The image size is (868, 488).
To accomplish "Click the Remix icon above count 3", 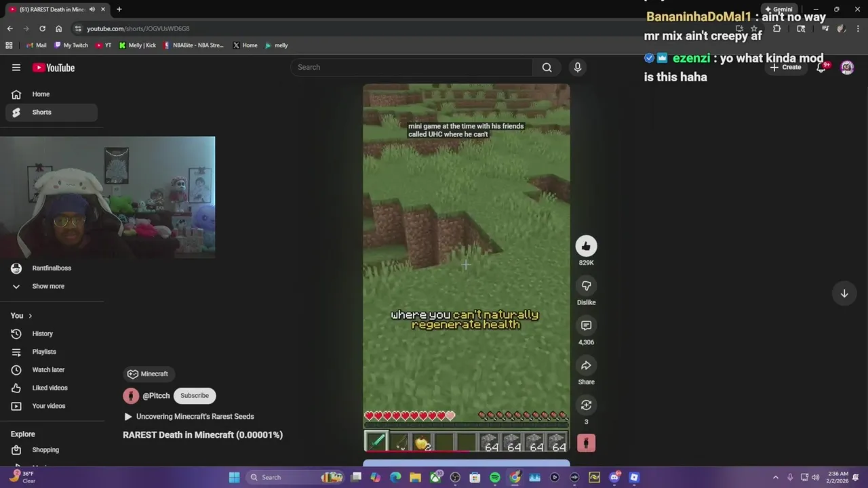I will tap(586, 405).
